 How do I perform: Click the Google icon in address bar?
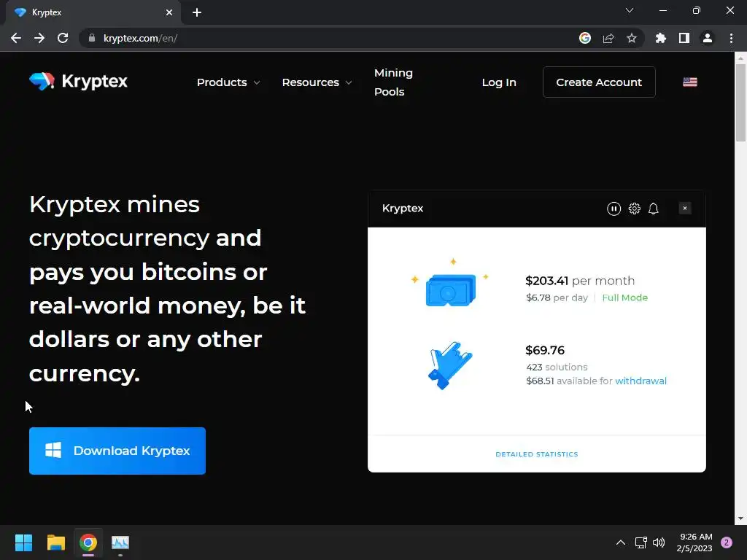(585, 38)
